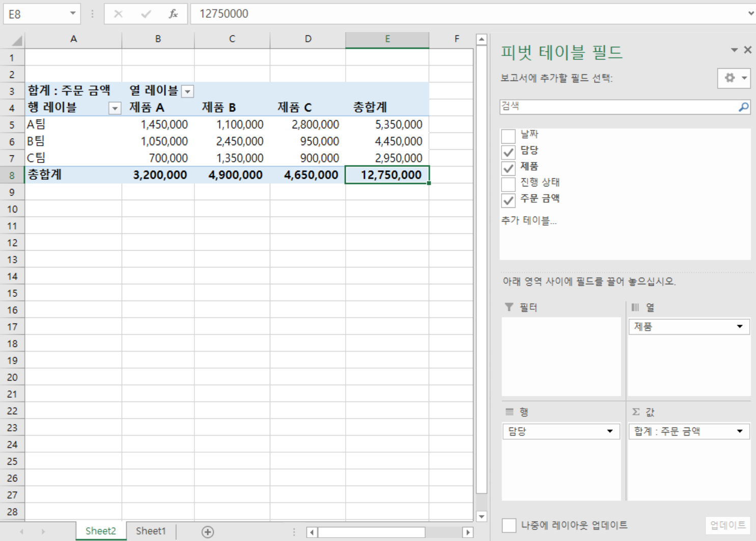Click horizontal scrollbar right arrow
Viewport: 756px width, 541px height.
pos(467,532)
